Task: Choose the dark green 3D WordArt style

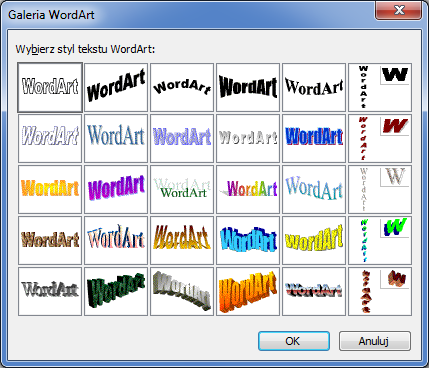Action: coord(116,291)
